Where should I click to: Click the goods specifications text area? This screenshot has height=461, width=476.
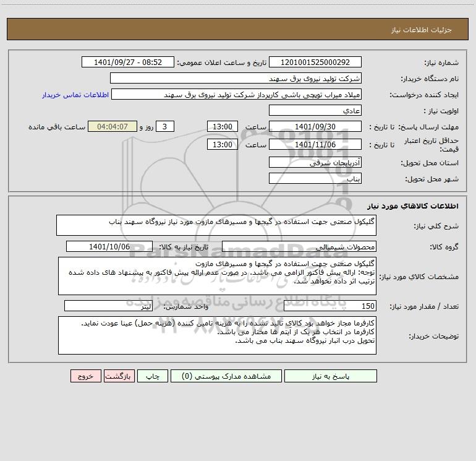coord(217,276)
